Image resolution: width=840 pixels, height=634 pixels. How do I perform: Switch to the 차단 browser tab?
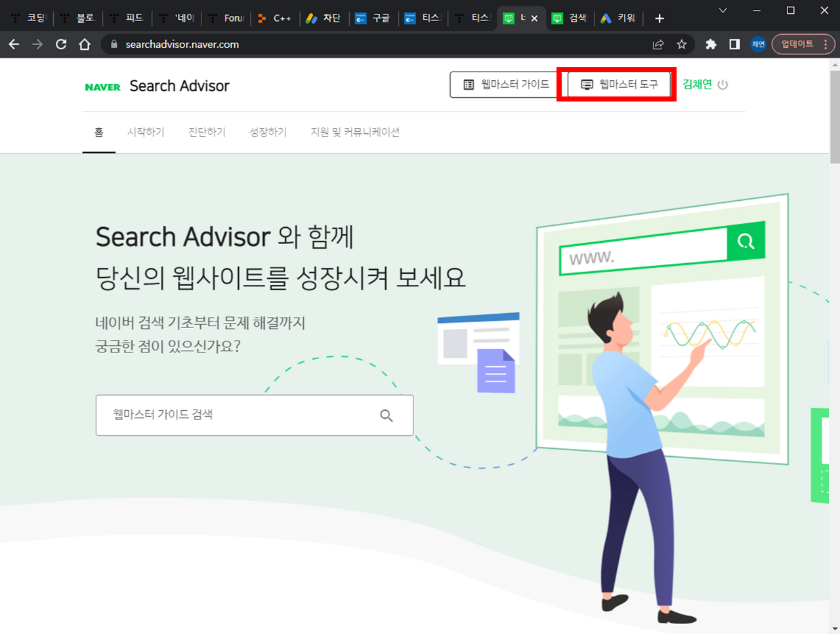[x=325, y=18]
